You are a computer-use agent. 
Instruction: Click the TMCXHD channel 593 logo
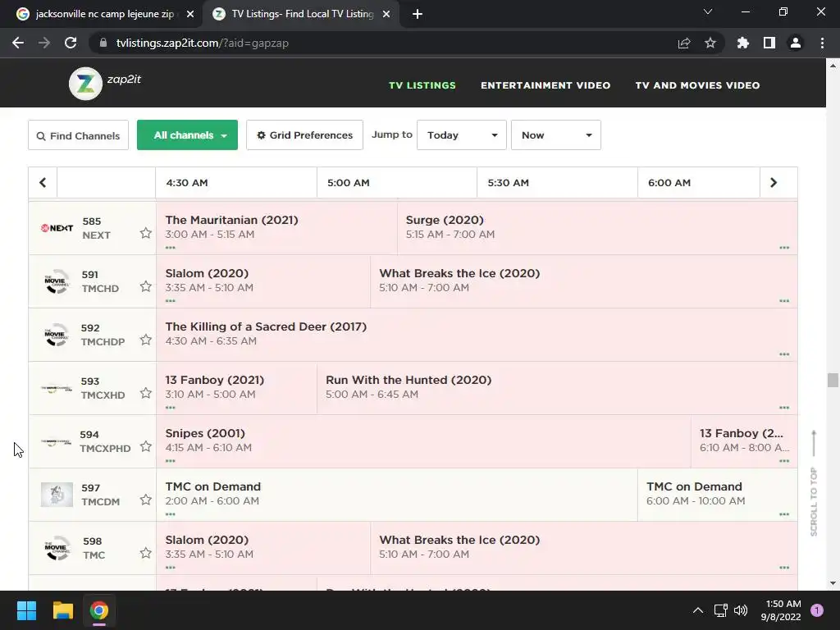(x=57, y=388)
